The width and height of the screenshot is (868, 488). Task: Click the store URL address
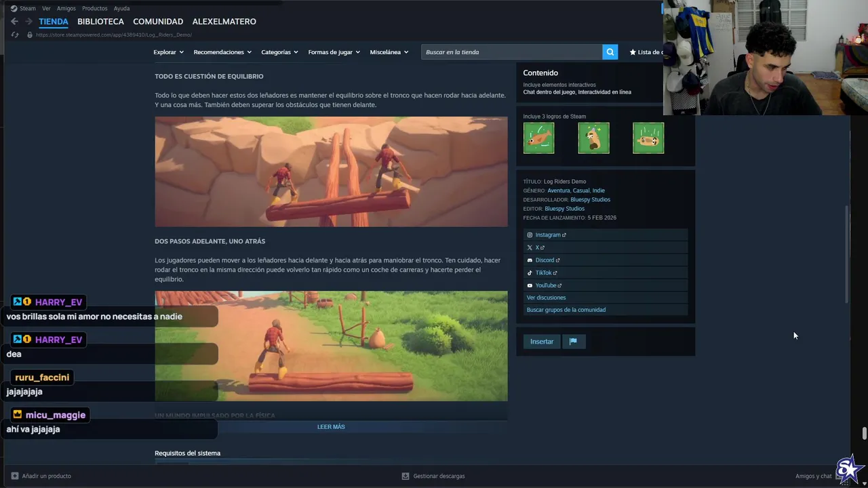[114, 35]
